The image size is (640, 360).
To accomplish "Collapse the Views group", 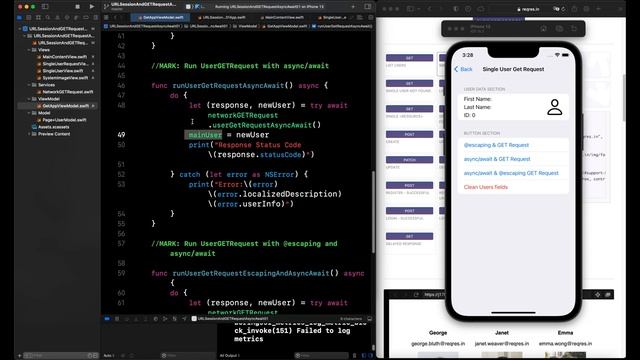I will pyautogui.click(x=29, y=50).
